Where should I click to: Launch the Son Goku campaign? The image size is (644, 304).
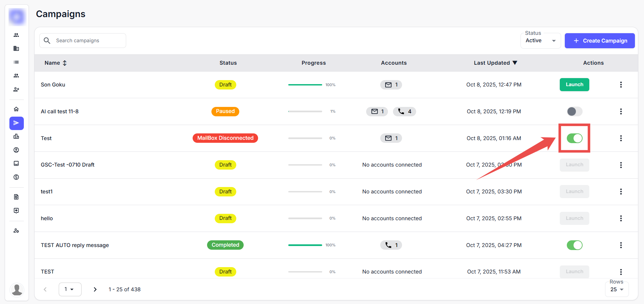click(574, 84)
